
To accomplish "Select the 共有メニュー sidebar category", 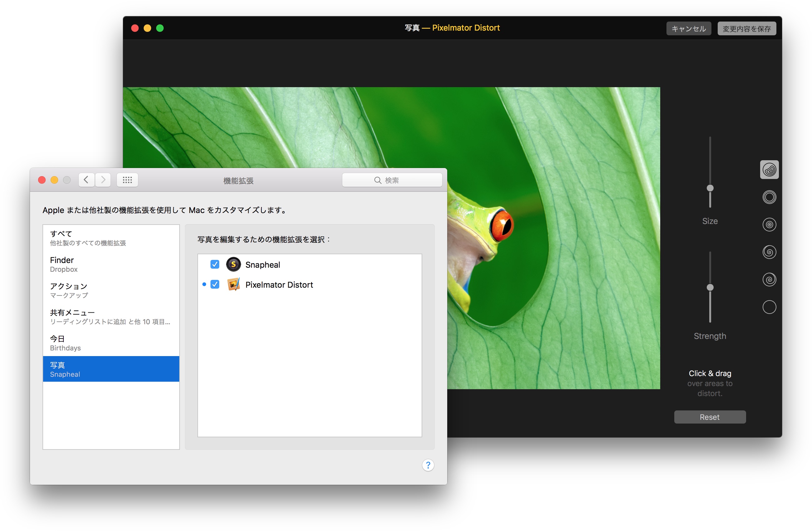I will click(x=111, y=317).
